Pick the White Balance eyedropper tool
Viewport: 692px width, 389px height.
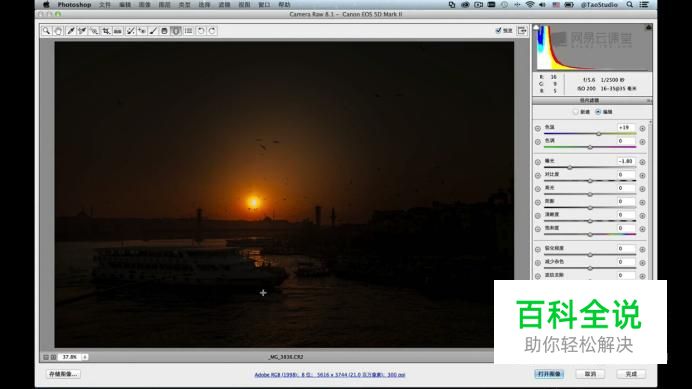(x=71, y=30)
